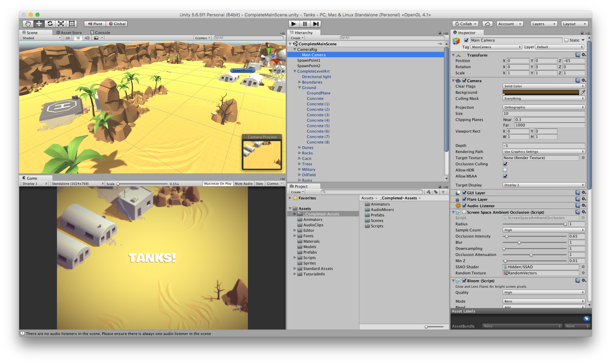
Task: Click the Camera Size input field
Action: coord(544,113)
